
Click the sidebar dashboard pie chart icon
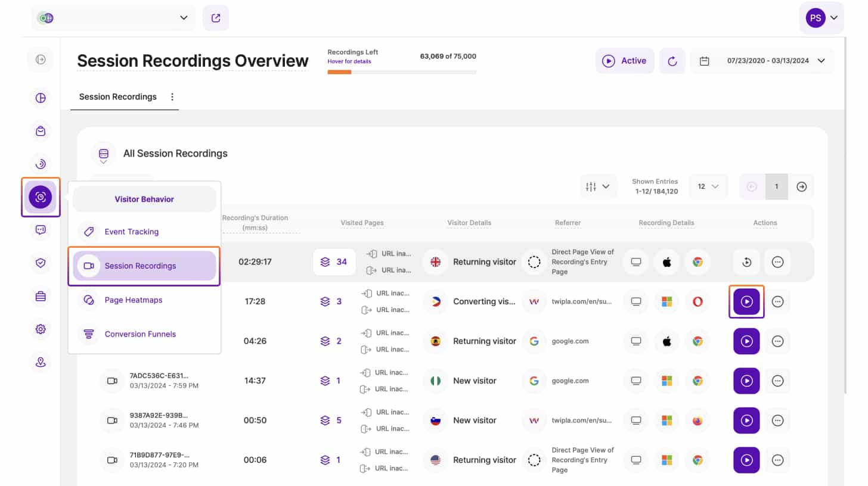tap(41, 98)
